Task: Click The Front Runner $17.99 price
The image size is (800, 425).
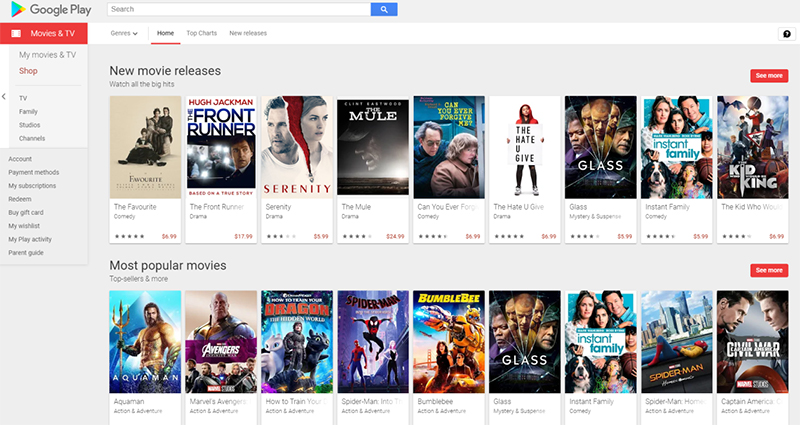Action: coord(243,236)
